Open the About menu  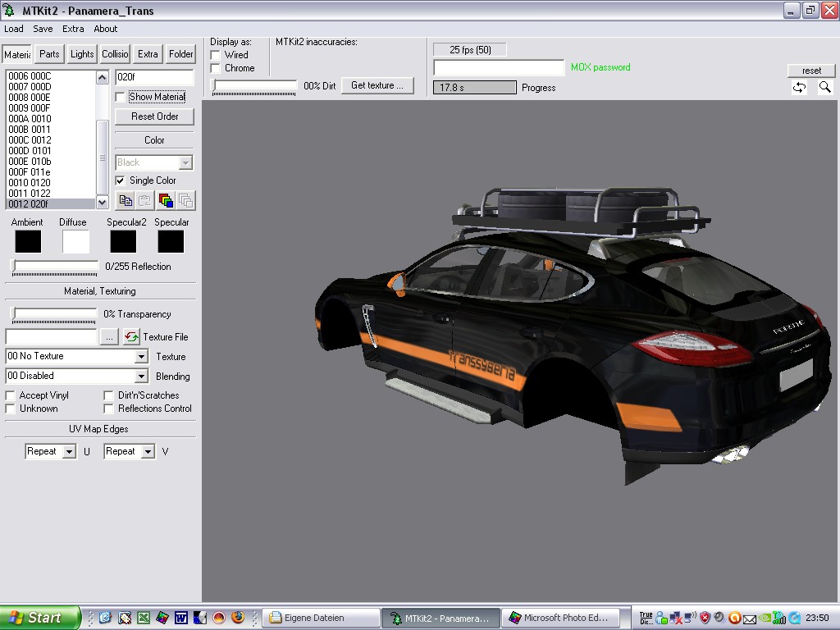106,29
